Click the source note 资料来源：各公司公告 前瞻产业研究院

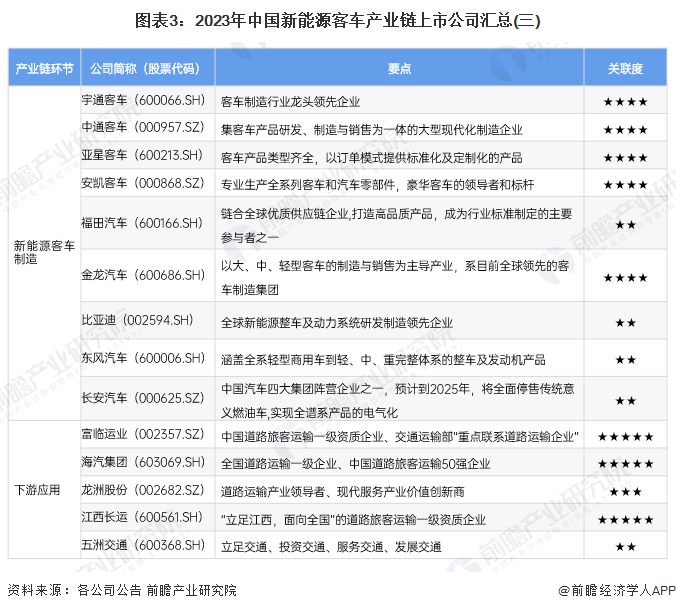click(x=122, y=590)
